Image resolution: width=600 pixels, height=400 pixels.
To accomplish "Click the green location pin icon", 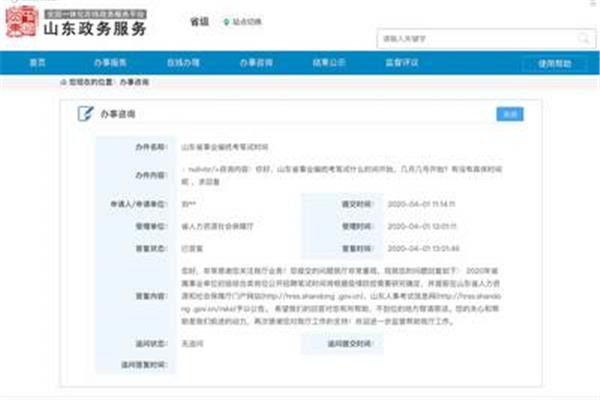I will (x=226, y=22).
